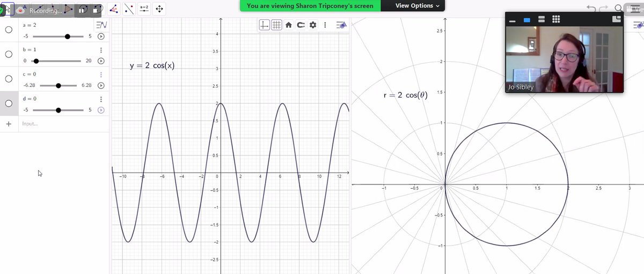Select the Angle measurement tool
Viewport: 644px width, 274px height.
[x=114, y=9]
